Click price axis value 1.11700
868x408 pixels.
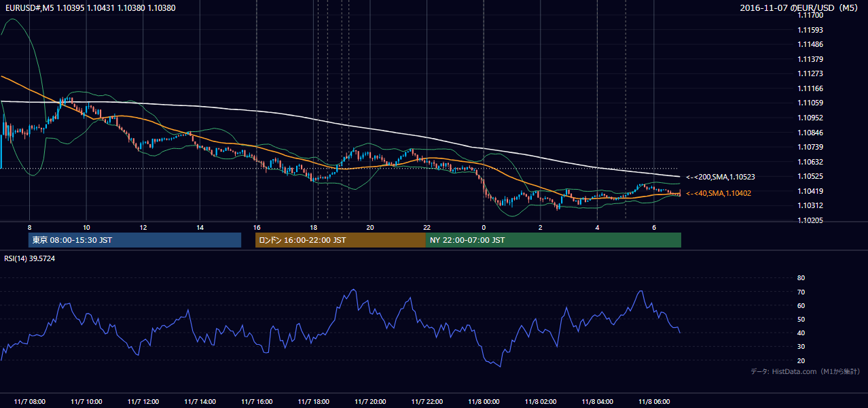point(811,15)
